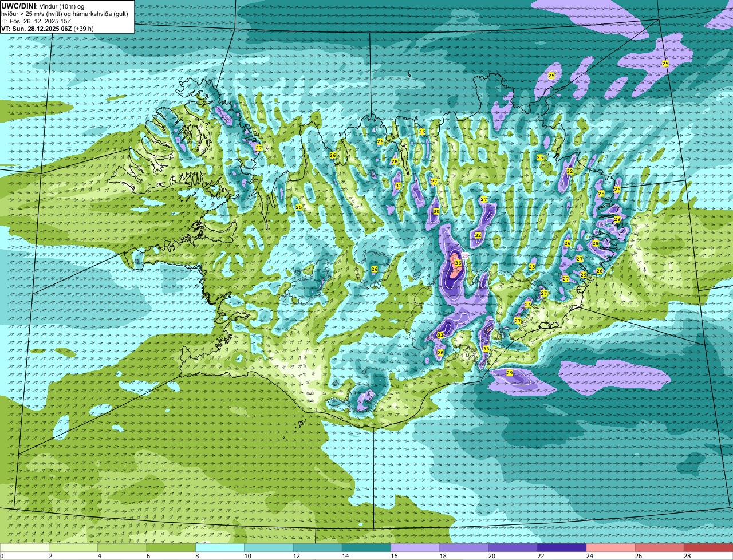Click the red legend segment above 28 m/s
The width and height of the screenshot is (733, 560).
coord(708,547)
